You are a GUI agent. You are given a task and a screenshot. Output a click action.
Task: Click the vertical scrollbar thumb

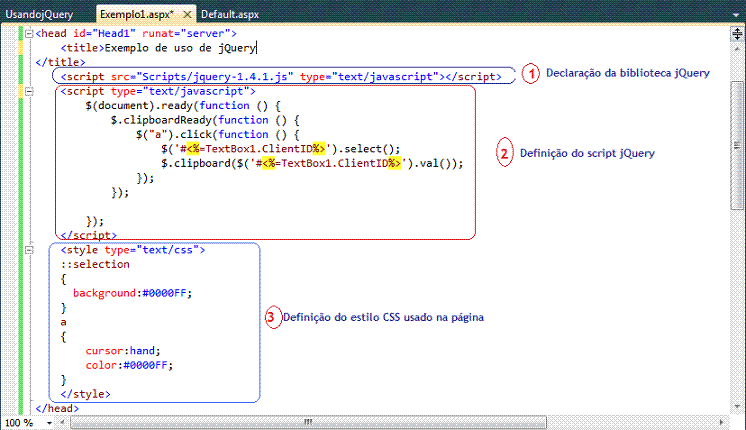click(x=737, y=145)
